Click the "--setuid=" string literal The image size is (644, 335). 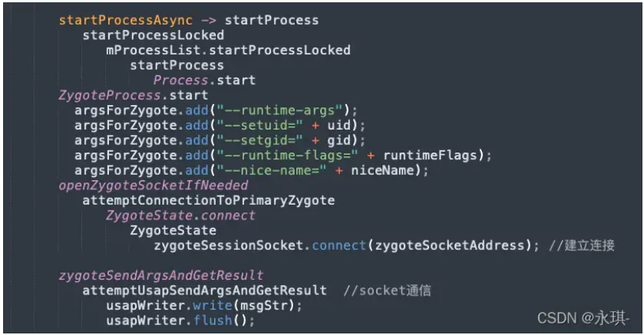coord(259,126)
